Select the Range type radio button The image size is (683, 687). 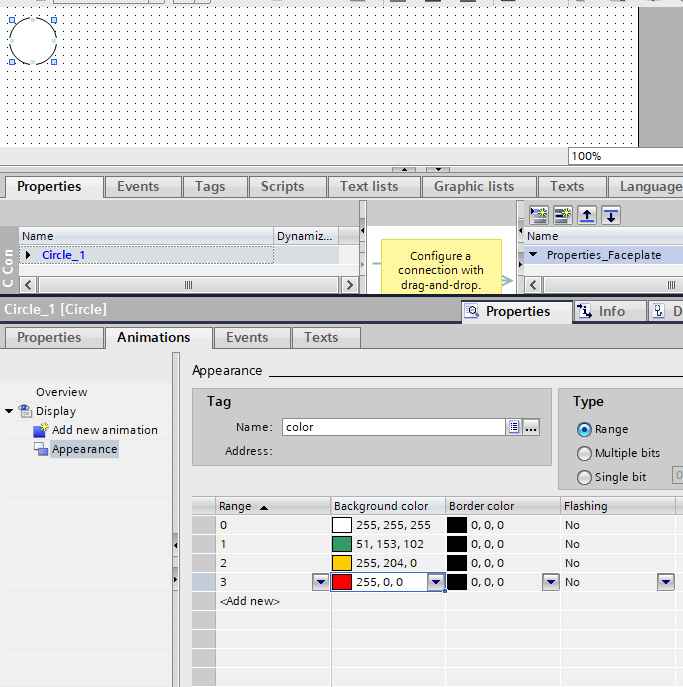click(585, 429)
